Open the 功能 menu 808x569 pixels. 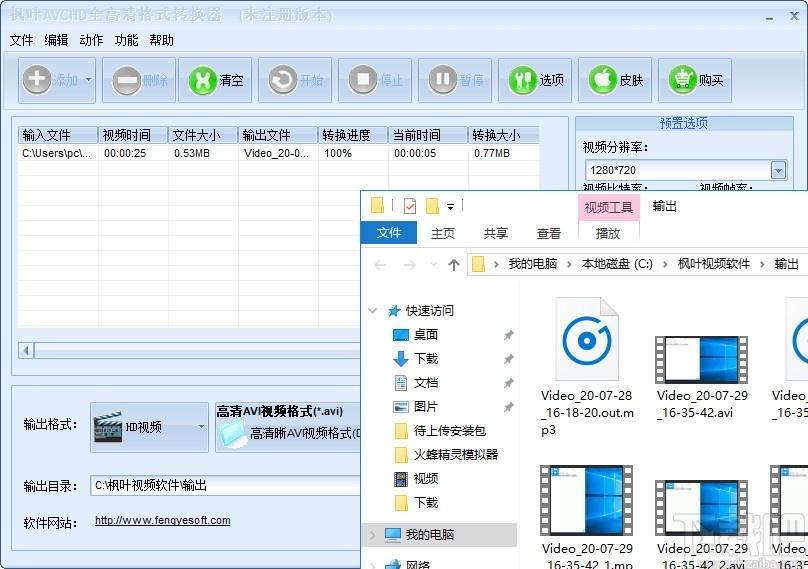126,40
